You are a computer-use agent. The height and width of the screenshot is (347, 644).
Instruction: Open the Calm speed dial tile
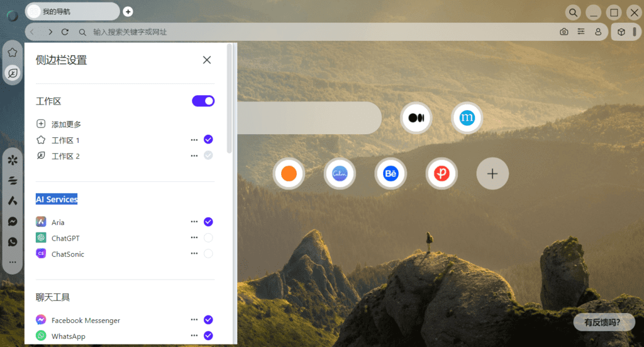coord(340,174)
